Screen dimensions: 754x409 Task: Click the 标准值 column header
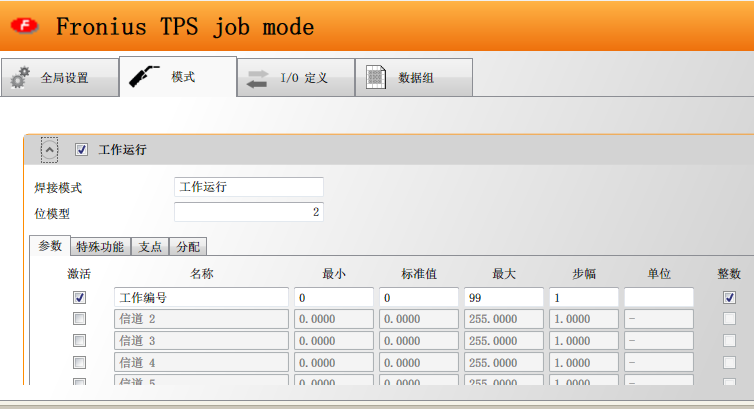[419, 274]
